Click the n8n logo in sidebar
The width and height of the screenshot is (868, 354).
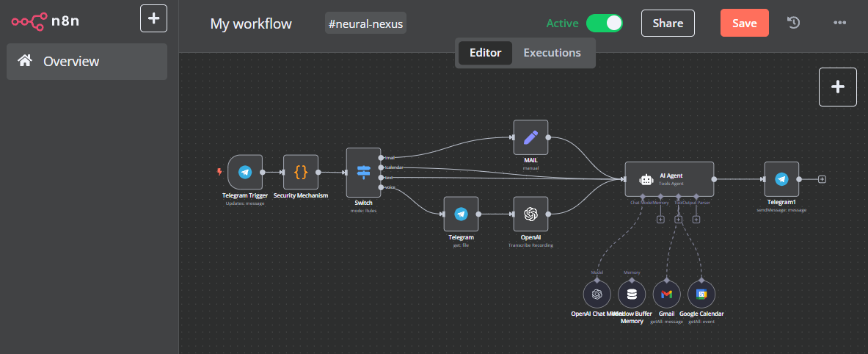[x=47, y=21]
